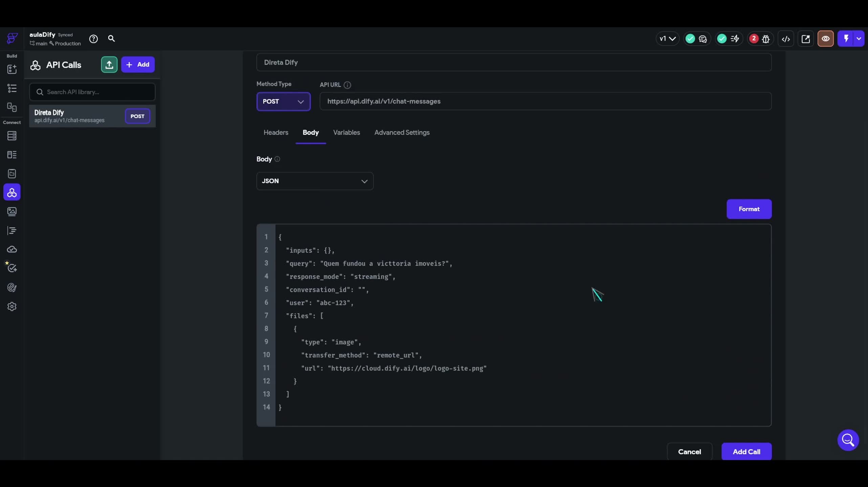Open the POST method type dropdown

pyautogui.click(x=283, y=101)
